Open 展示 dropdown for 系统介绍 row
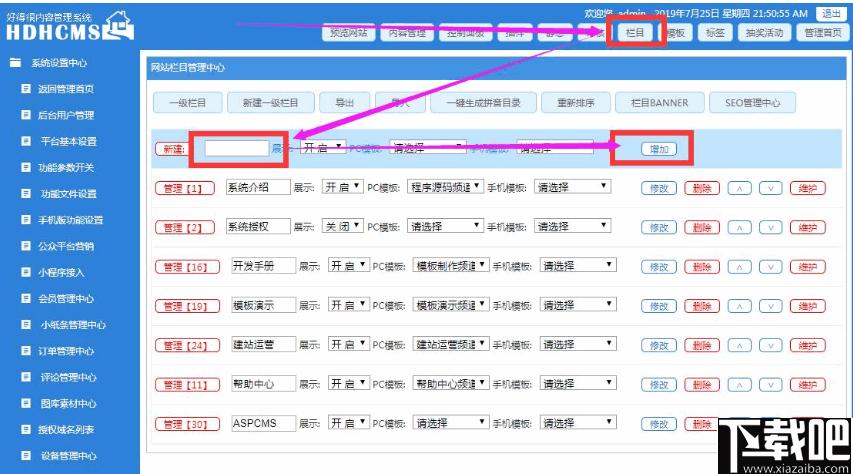 coord(344,187)
